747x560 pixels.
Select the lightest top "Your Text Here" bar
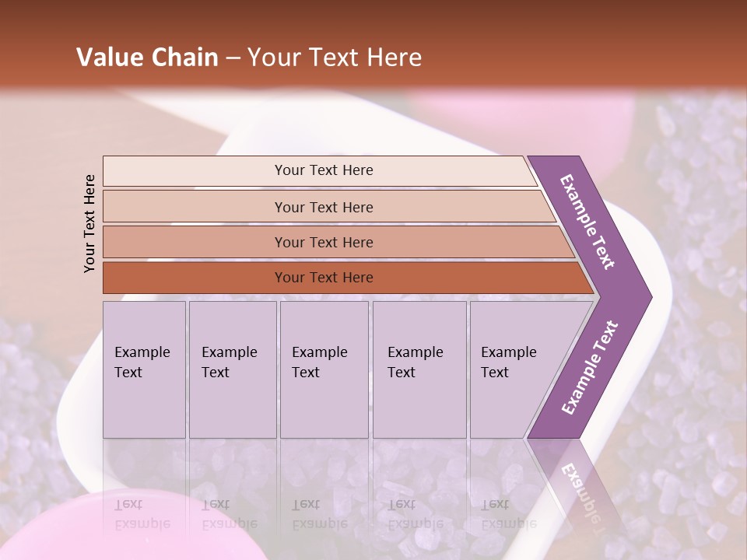323,170
